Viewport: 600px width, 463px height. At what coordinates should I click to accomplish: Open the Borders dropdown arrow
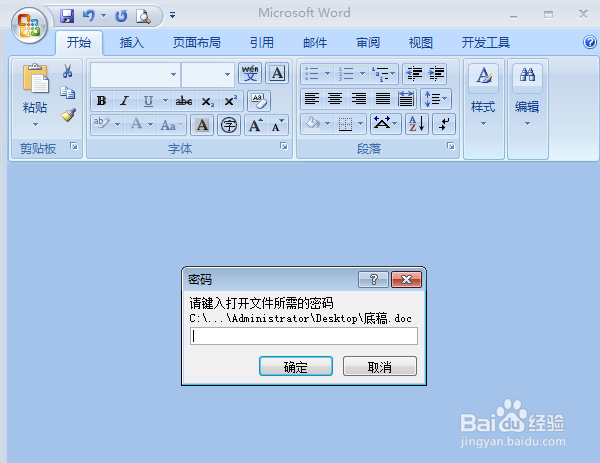(x=360, y=124)
